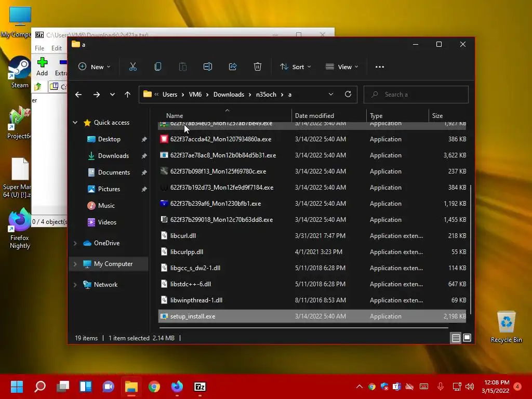Open the File menu in 7-Zip
The height and width of the screenshot is (399, 532).
39,48
